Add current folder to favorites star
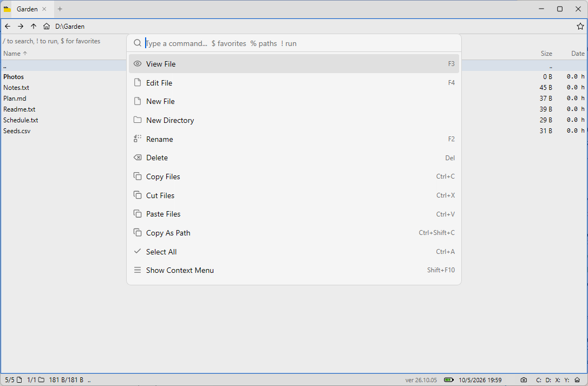The width and height of the screenshot is (588, 386). click(580, 27)
